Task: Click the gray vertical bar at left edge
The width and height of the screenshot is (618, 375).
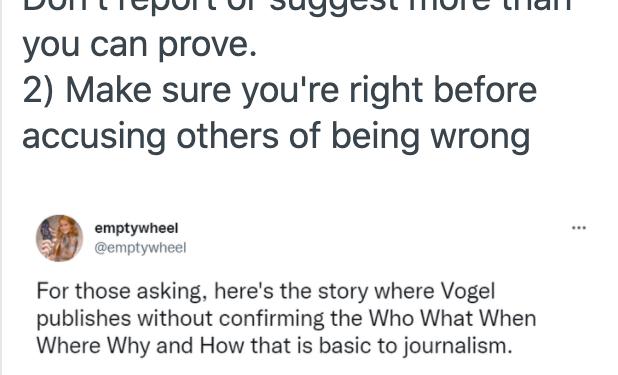Action: [x=1, y=187]
